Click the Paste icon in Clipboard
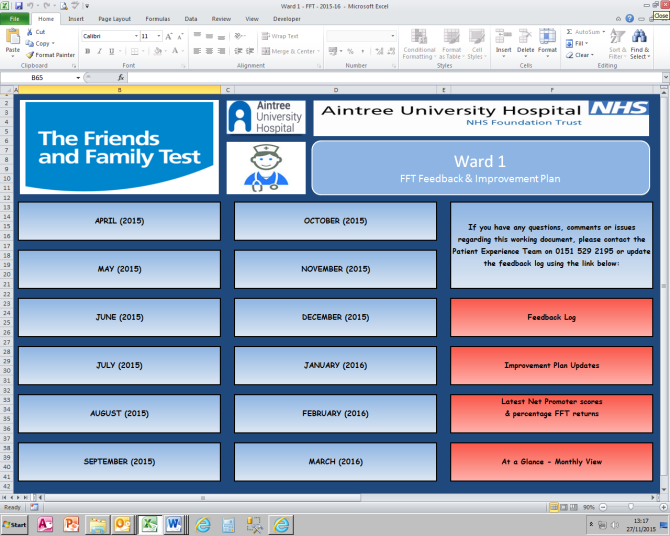The image size is (670, 536). pyautogui.click(x=12, y=37)
